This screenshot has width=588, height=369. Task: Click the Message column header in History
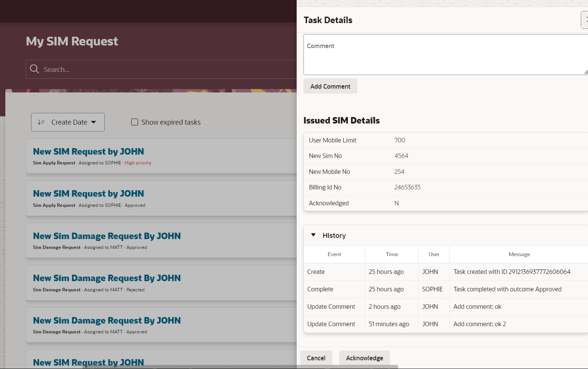coord(519,254)
